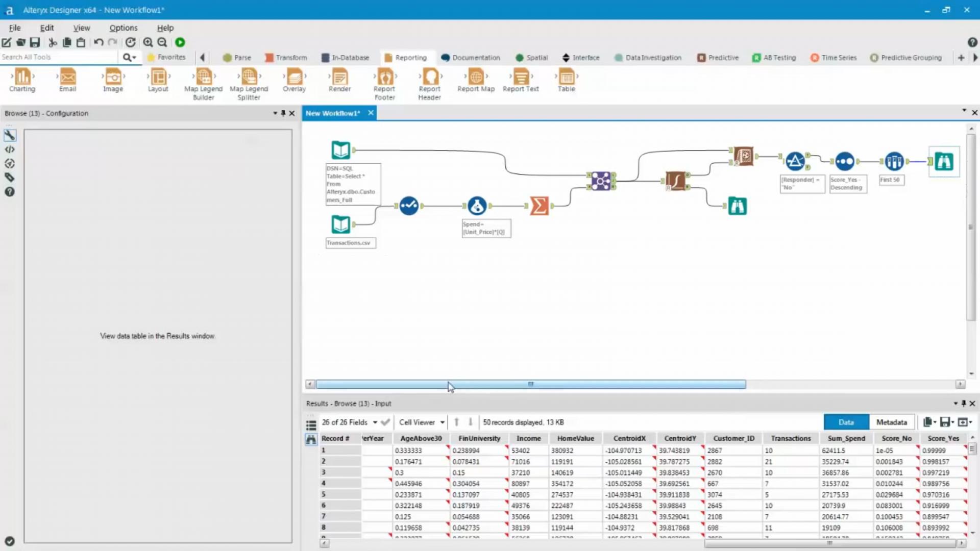This screenshot has height=551, width=980.
Task: Open the Cell Viewer dropdown
Action: pyautogui.click(x=422, y=422)
